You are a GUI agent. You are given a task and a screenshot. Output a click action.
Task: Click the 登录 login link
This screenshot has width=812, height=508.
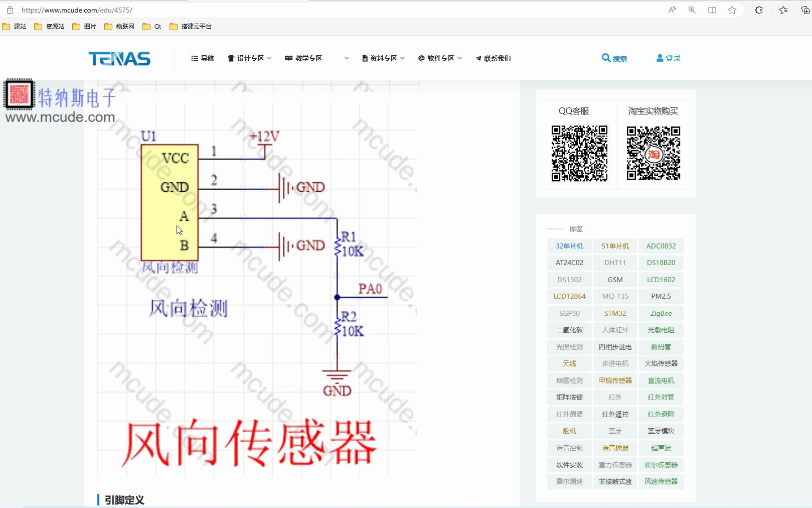[x=669, y=58]
